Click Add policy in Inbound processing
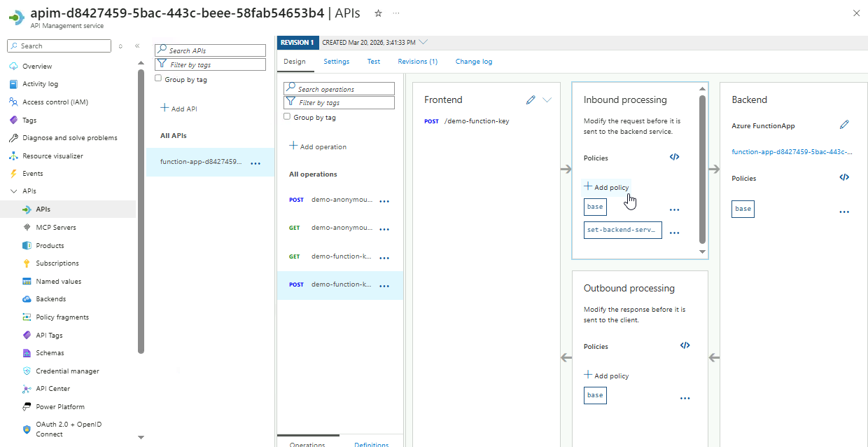This screenshot has width=868, height=447. (x=606, y=187)
